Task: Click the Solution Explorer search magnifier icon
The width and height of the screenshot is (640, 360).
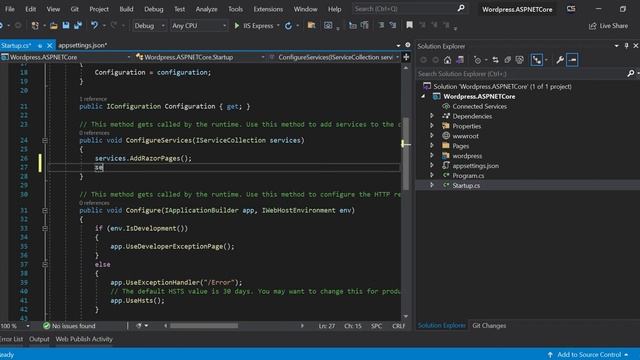Action: [x=631, y=73]
